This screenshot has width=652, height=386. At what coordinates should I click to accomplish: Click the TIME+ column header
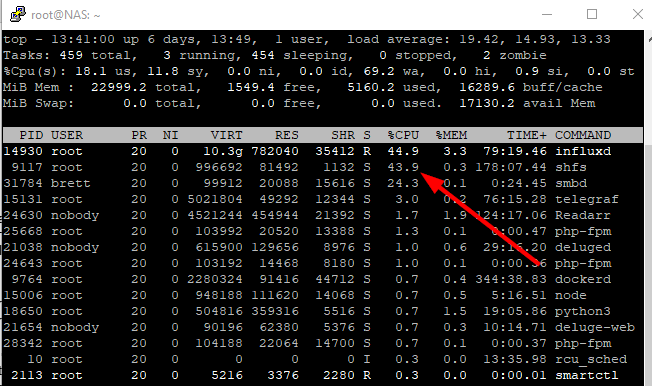coord(527,135)
